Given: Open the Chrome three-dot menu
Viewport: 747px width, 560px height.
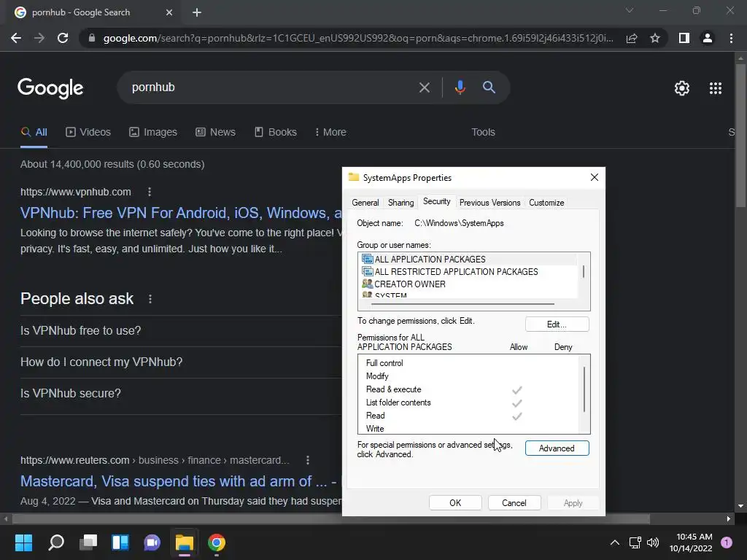Looking at the screenshot, I should pos(731,38).
